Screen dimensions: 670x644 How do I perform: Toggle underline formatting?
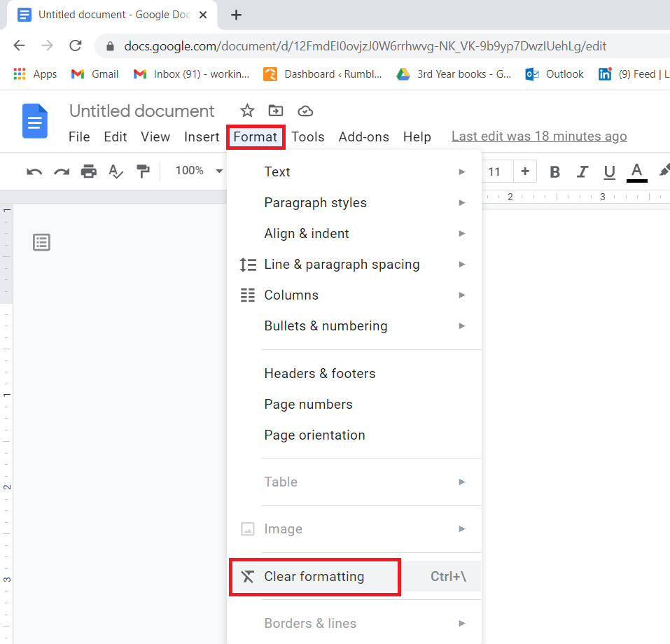click(608, 171)
